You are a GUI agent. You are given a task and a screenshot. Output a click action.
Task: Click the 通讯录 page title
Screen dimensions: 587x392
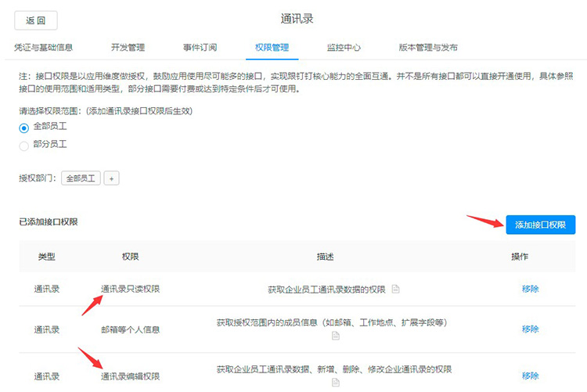coord(297,19)
